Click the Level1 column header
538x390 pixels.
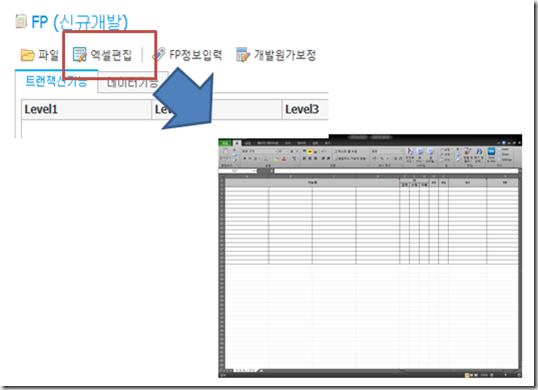click(86, 109)
